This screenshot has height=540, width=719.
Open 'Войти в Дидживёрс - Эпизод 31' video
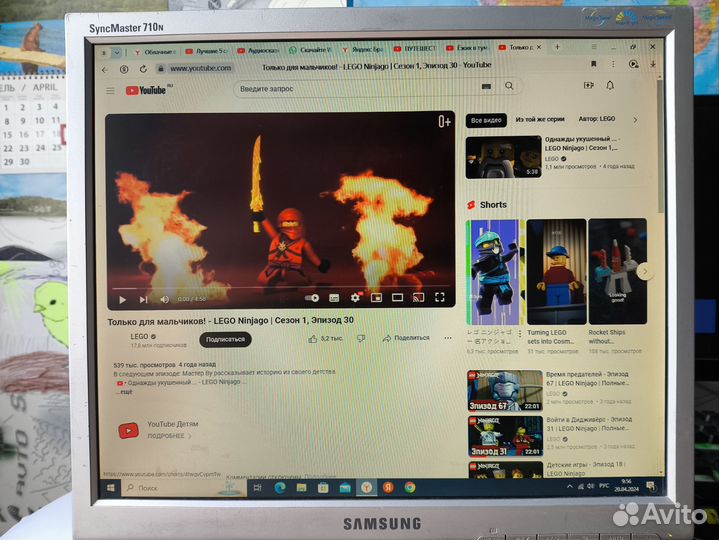point(505,436)
